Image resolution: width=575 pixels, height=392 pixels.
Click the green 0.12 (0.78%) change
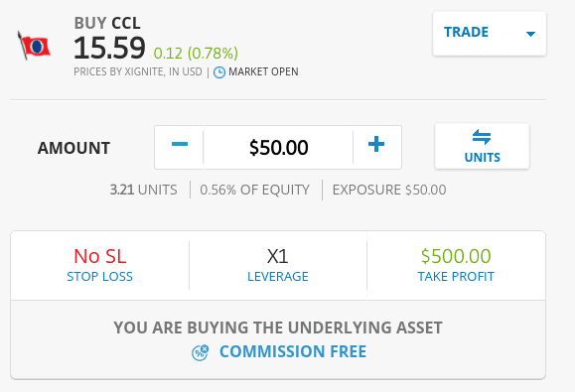(196, 54)
